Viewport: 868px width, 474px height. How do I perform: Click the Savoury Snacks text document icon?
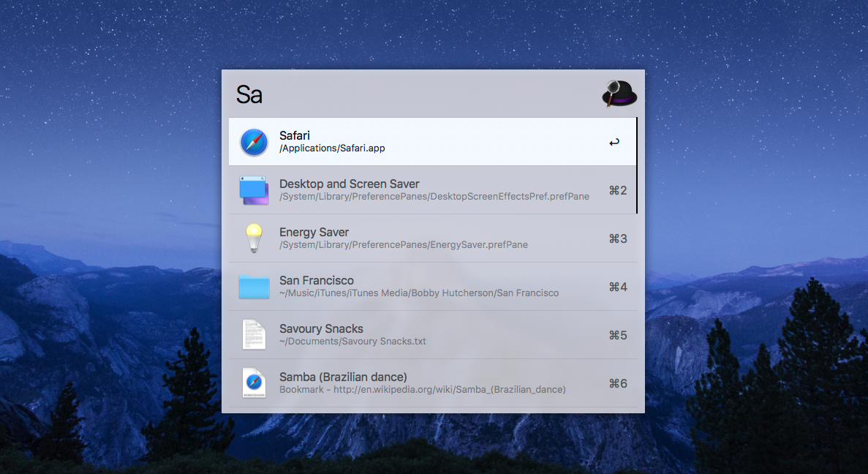coord(254,334)
